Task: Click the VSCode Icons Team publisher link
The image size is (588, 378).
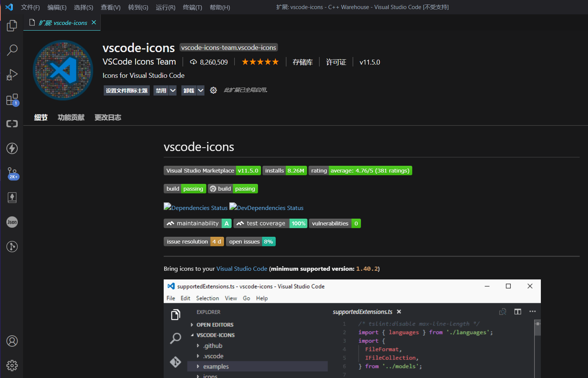Action: tap(139, 62)
